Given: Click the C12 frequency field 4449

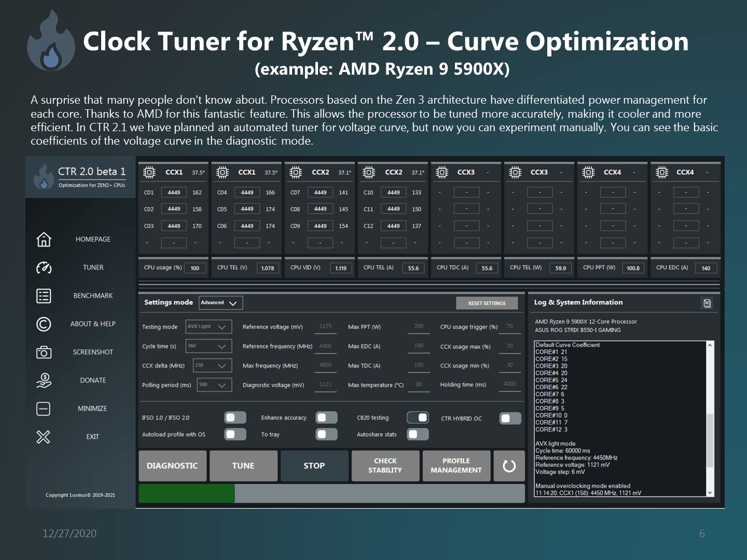Looking at the screenshot, I should pyautogui.click(x=394, y=226).
